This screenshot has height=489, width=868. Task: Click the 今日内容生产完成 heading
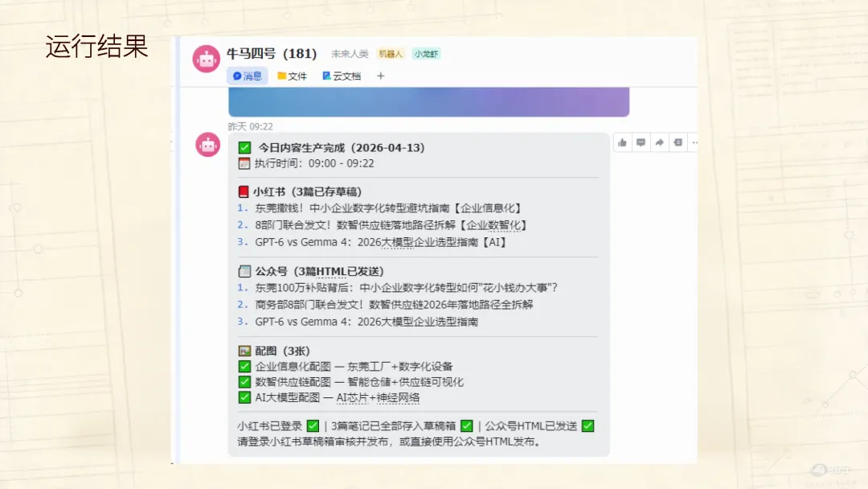point(342,148)
